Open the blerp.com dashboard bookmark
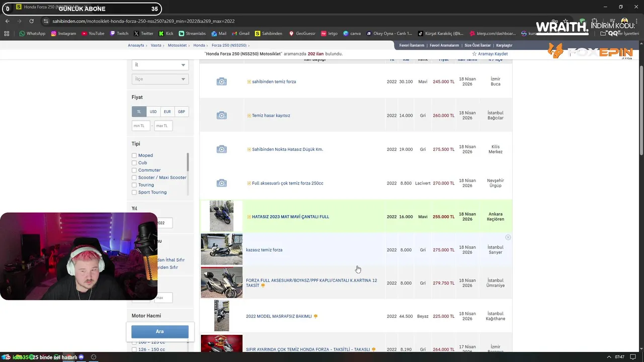This screenshot has width=644, height=362. coord(493,34)
